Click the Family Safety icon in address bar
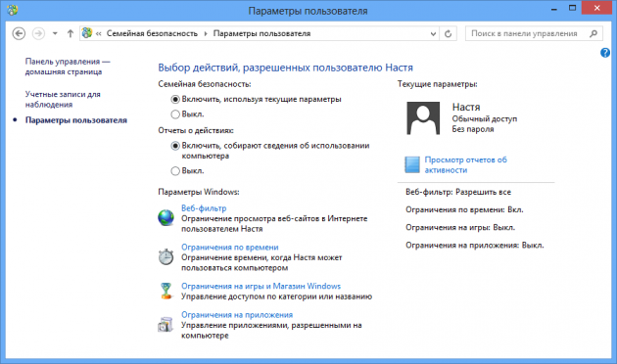This screenshot has width=617, height=364. (x=87, y=33)
